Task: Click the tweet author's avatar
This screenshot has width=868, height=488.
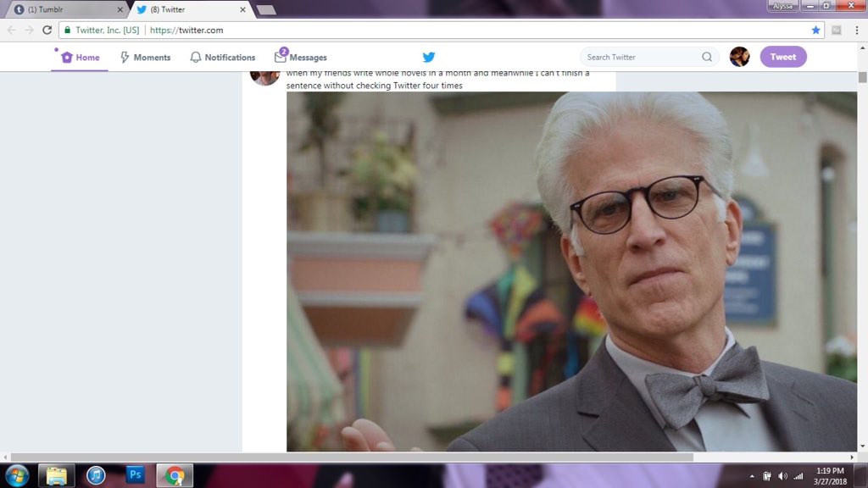Action: 264,77
